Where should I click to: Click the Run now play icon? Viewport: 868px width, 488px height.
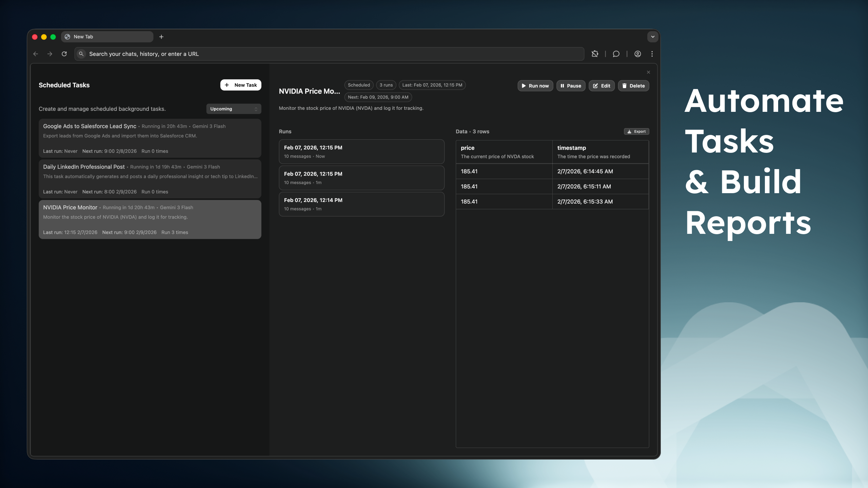pyautogui.click(x=524, y=86)
